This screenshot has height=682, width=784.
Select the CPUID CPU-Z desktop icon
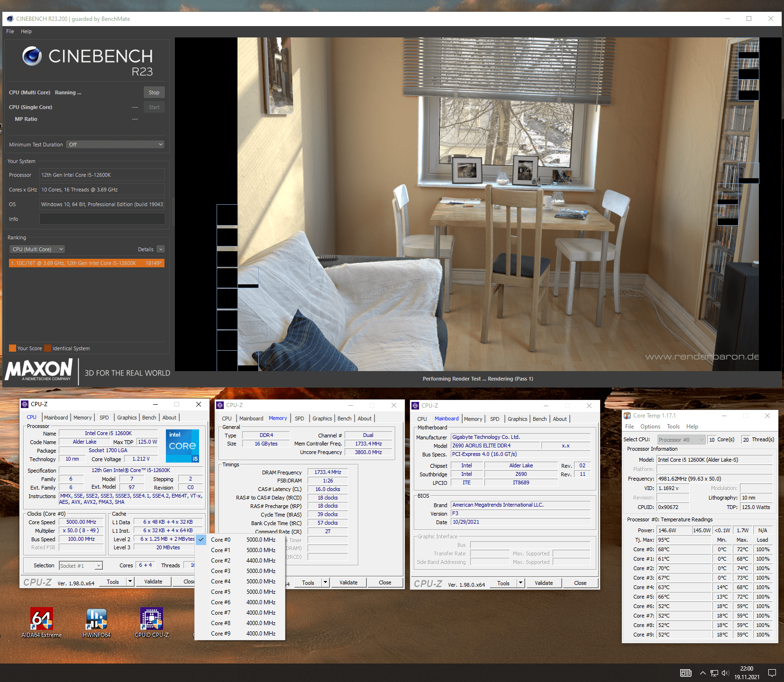[152, 622]
